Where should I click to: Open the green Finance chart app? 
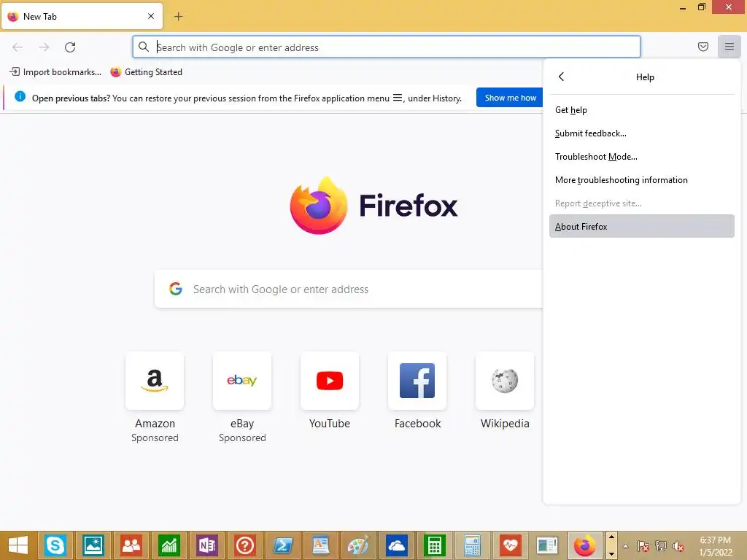(169, 545)
